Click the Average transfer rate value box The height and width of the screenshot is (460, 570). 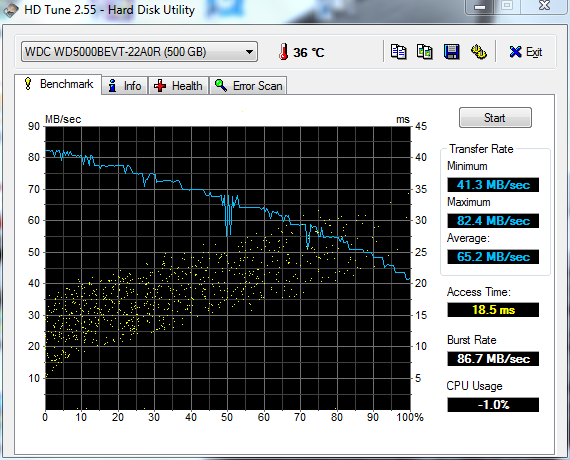tap(493, 257)
